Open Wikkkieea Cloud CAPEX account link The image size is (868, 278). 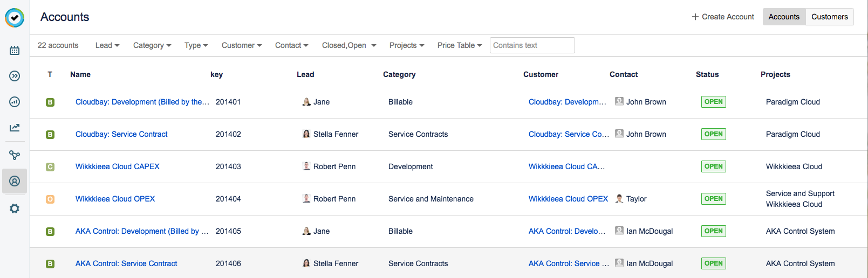coord(118,166)
